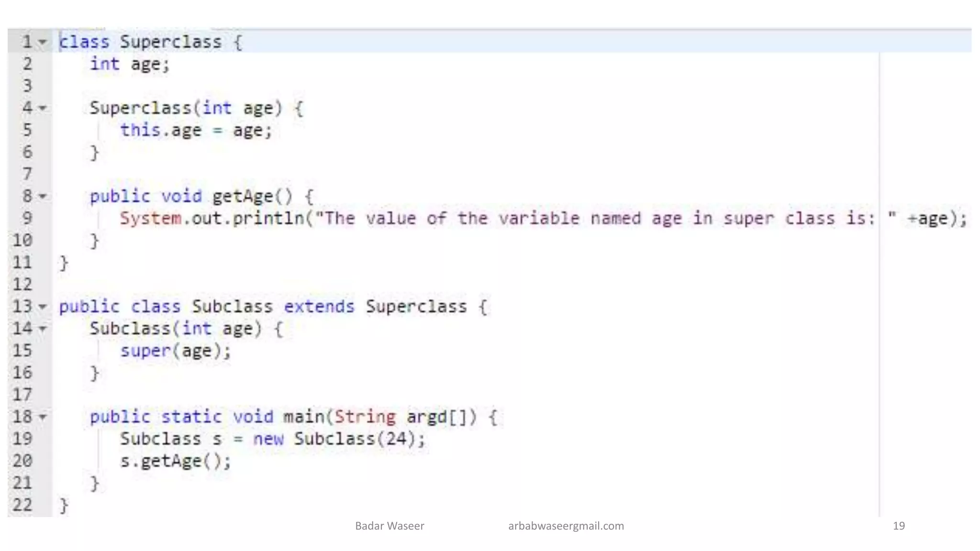Viewport: 980px width, 551px height.
Task: Click the 'int age;' field declaration on line 2
Action: 129,64
